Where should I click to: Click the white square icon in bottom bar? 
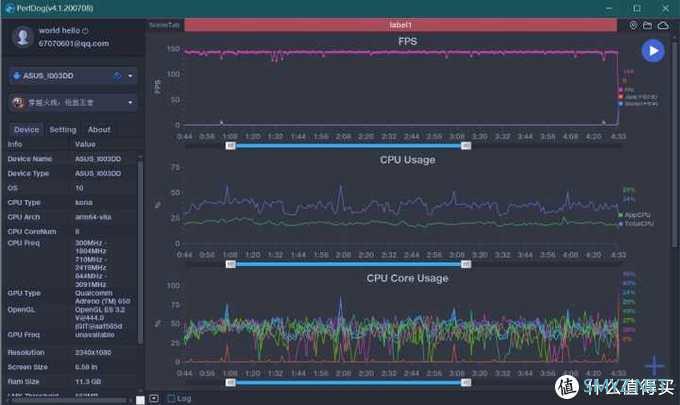coord(140,400)
